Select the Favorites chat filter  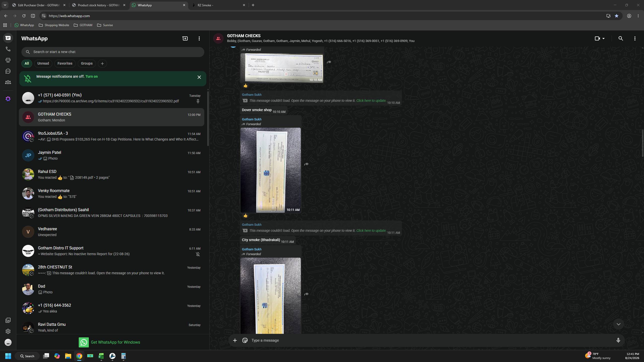[65, 63]
